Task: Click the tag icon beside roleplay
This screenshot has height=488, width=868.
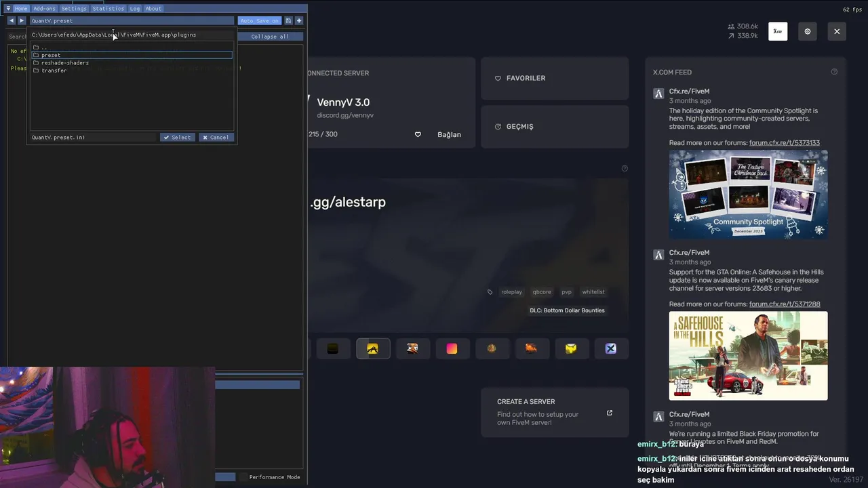Action: pos(490,292)
